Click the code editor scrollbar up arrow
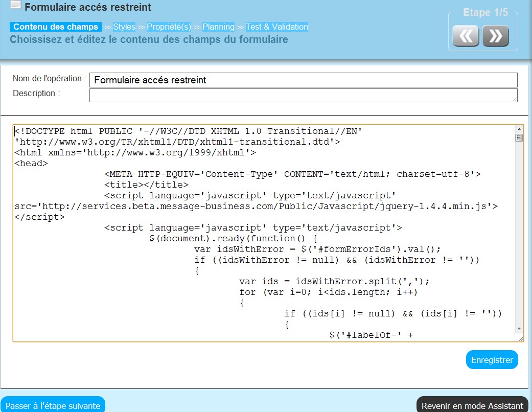 point(519,129)
